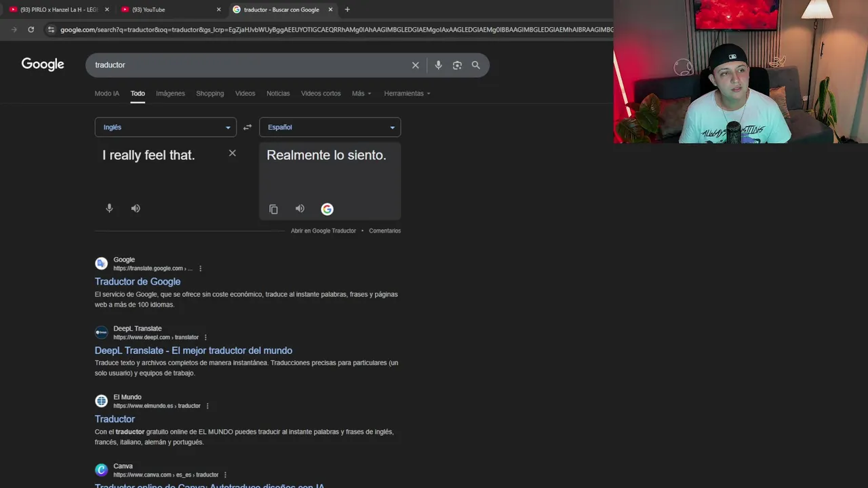The image size is (868, 488).
Task: Click the www.canva.com URL text
Action: click(x=165, y=475)
